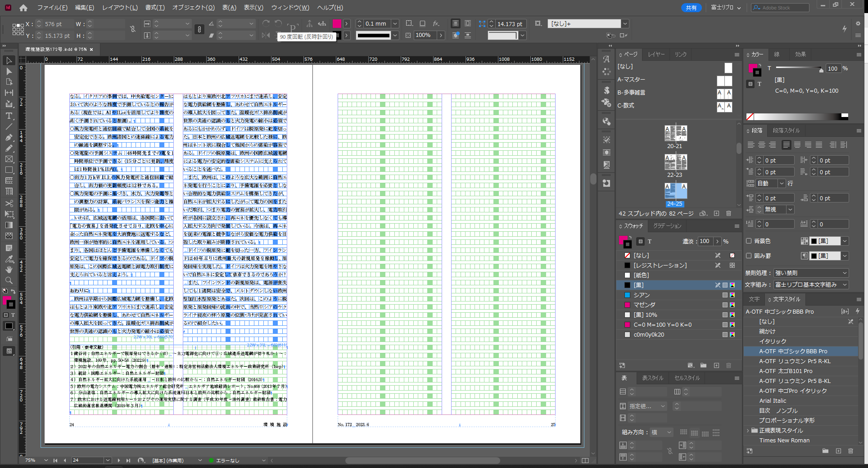The height and width of the screenshot is (468, 868).
Task: Apply left paragraph alignment
Action: point(751,145)
